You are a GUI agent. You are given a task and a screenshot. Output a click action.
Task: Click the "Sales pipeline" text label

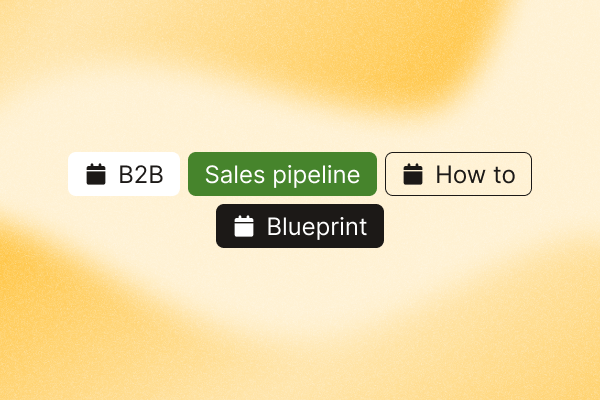click(282, 175)
